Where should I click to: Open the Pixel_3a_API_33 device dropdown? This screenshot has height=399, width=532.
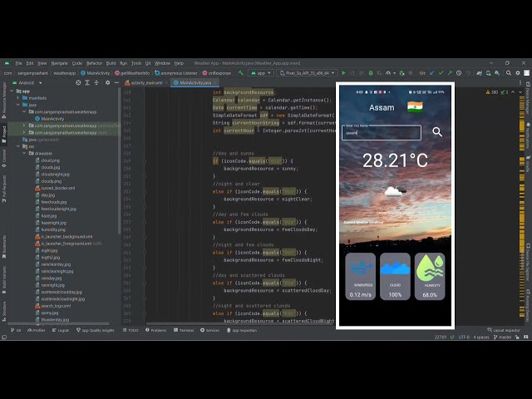(x=308, y=73)
